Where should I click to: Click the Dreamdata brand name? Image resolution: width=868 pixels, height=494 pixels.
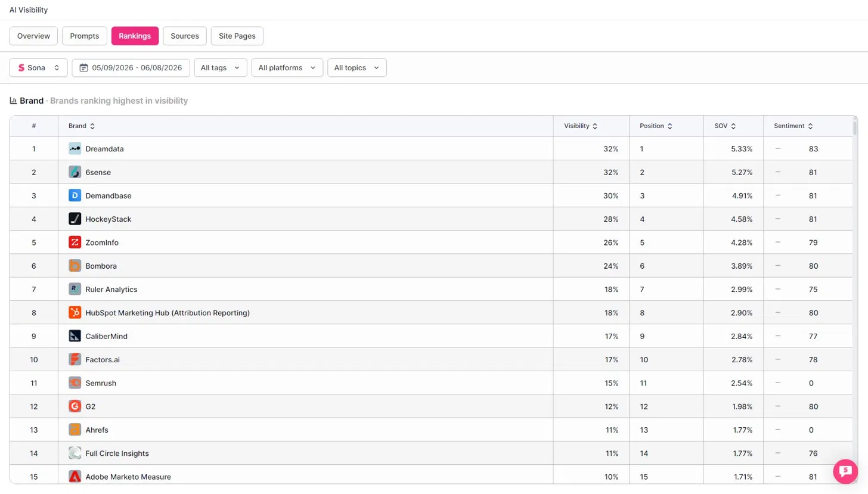coord(105,149)
